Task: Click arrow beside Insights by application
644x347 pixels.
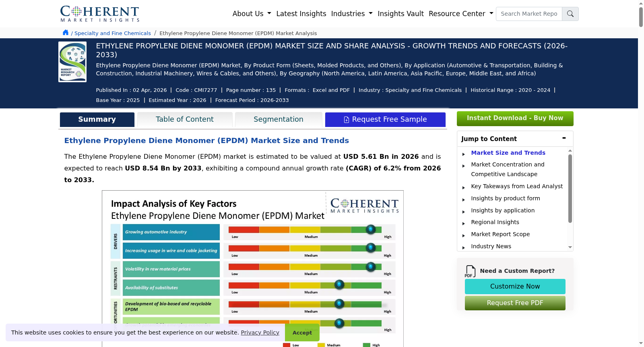Action: 464,212
